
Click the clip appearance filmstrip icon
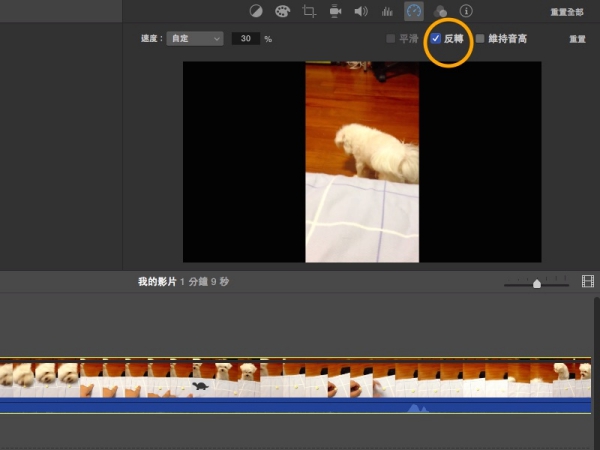pyautogui.click(x=588, y=281)
